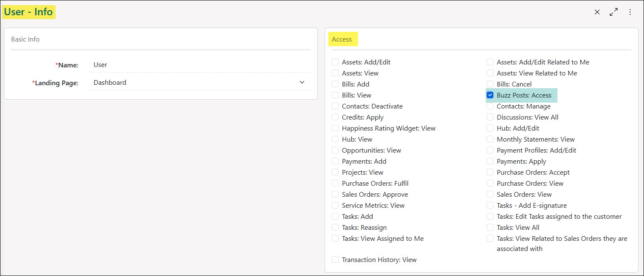Enable Monthly Statements: View access
The image size is (644, 276).
click(490, 139)
